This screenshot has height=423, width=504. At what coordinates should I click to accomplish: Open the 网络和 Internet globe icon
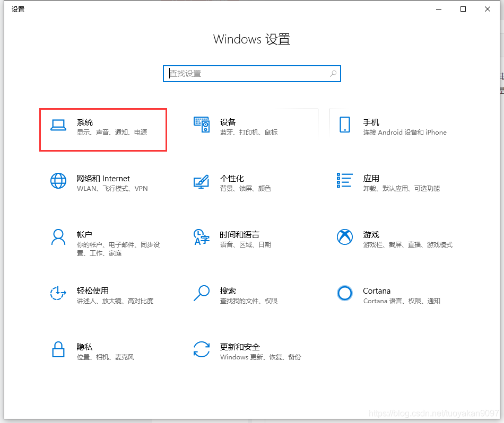tap(58, 181)
